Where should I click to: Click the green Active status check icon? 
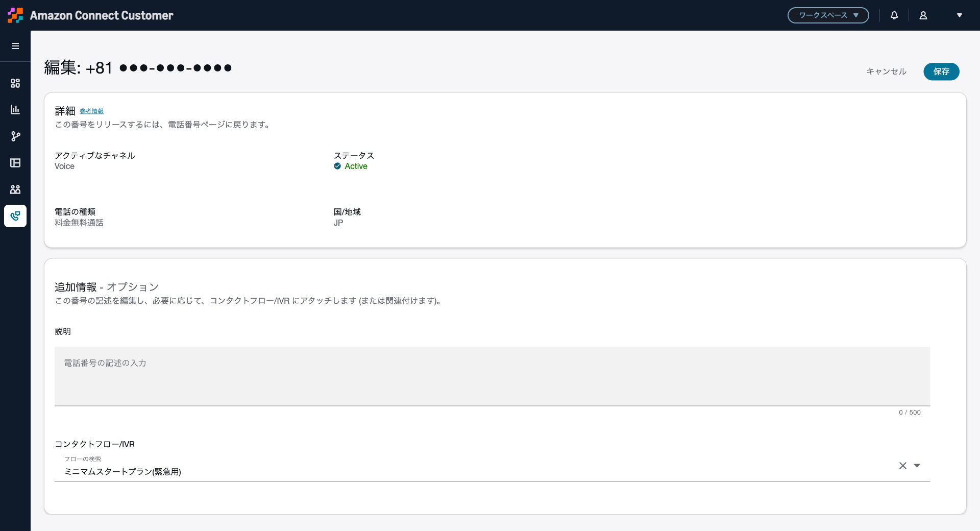(337, 166)
